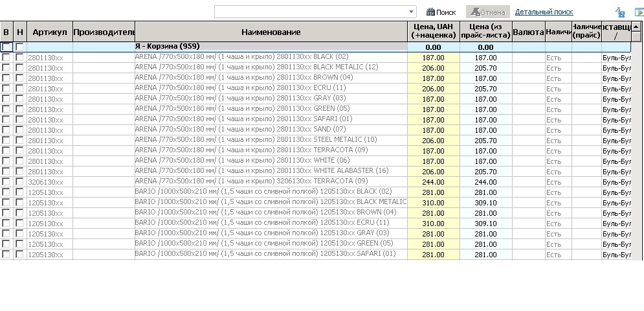Focus the search text field

point(311,12)
